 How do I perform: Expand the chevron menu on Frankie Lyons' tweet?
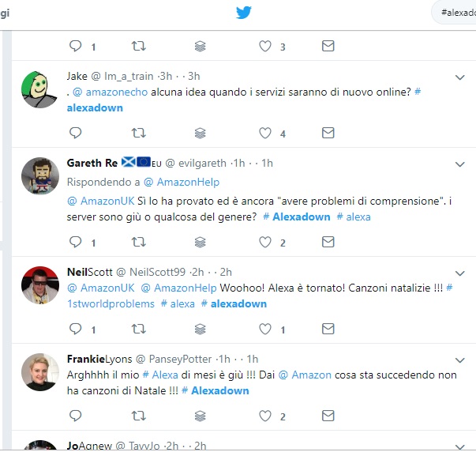pos(460,360)
